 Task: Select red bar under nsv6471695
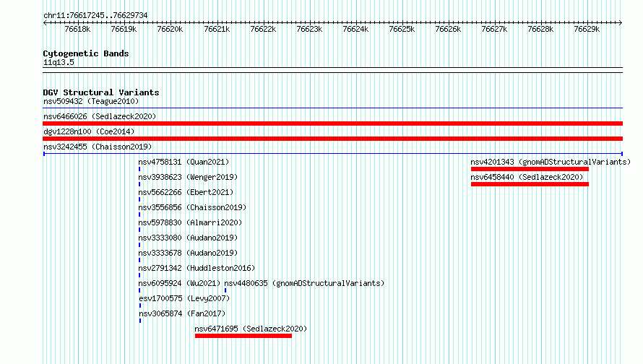[243, 336]
